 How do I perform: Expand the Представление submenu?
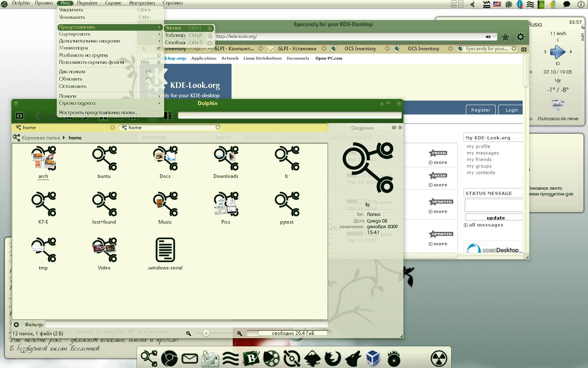(x=111, y=27)
